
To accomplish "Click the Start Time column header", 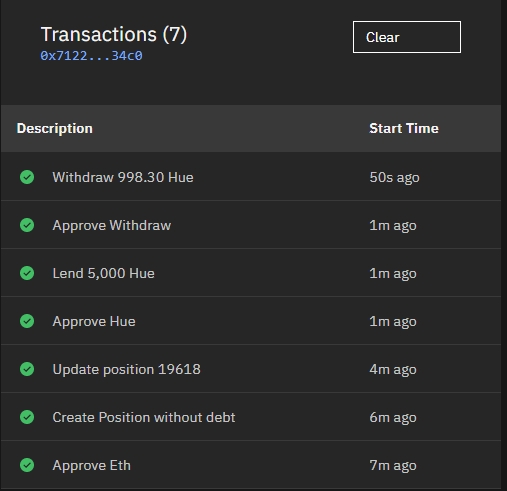I will pyautogui.click(x=404, y=128).
